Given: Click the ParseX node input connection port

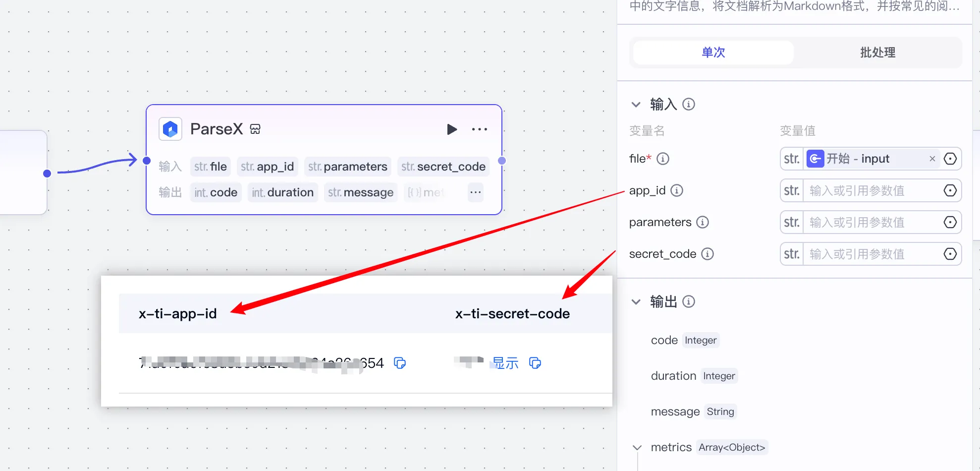Looking at the screenshot, I should [147, 161].
